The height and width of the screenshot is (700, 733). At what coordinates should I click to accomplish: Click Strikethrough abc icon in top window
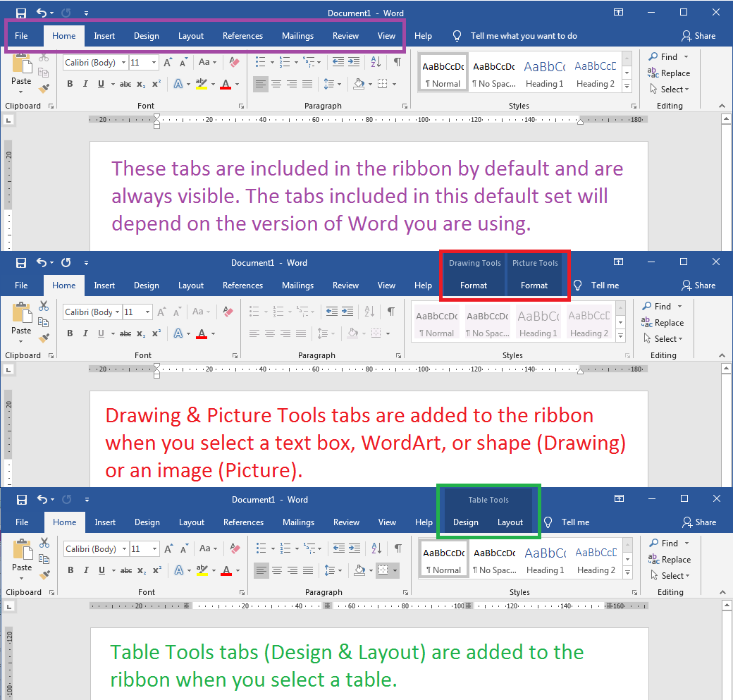[x=125, y=84]
